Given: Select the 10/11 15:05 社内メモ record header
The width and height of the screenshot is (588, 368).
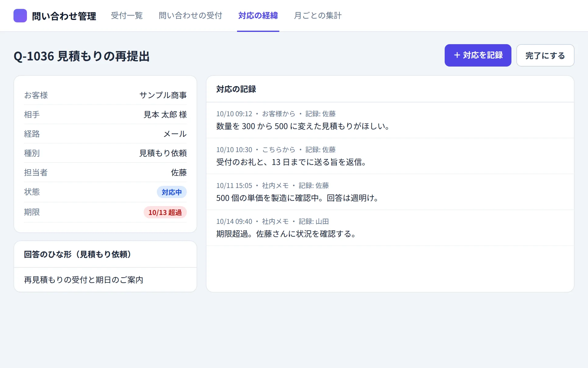Looking at the screenshot, I should click(x=273, y=186).
